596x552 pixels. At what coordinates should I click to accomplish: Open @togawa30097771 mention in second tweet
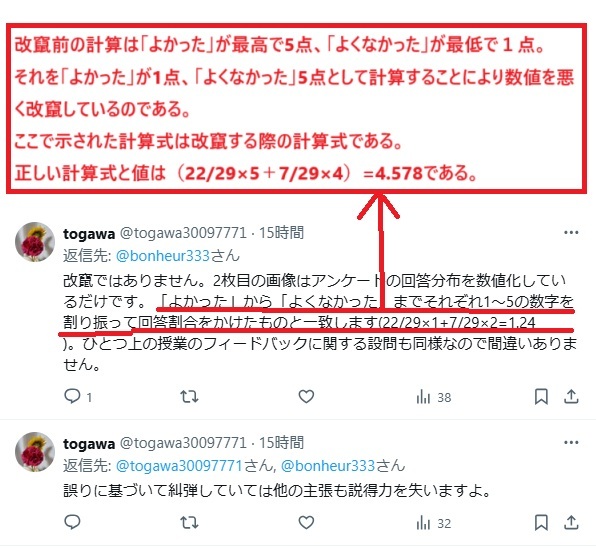[x=179, y=466]
